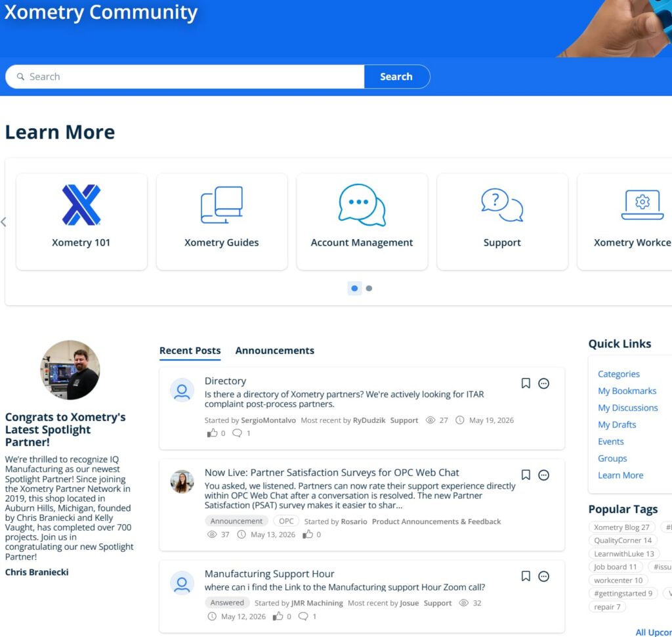Screen dimensions: 672x637
Task: Focus the community search field
Action: click(184, 76)
